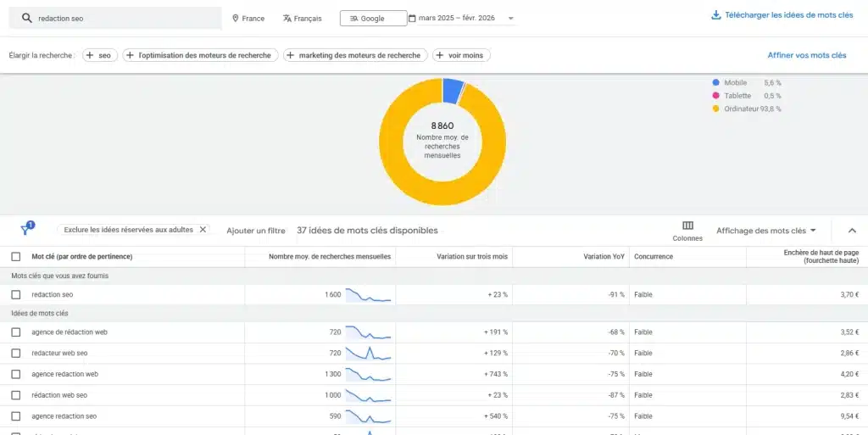The height and width of the screenshot is (435, 868).
Task: Tick checkbox for agence redaction web
Action: point(16,374)
